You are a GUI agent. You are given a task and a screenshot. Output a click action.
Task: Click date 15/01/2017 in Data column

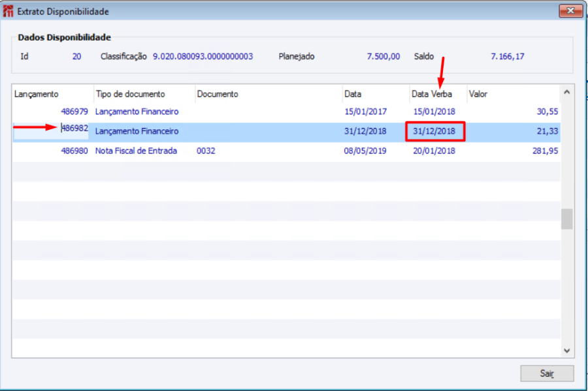[x=365, y=112]
